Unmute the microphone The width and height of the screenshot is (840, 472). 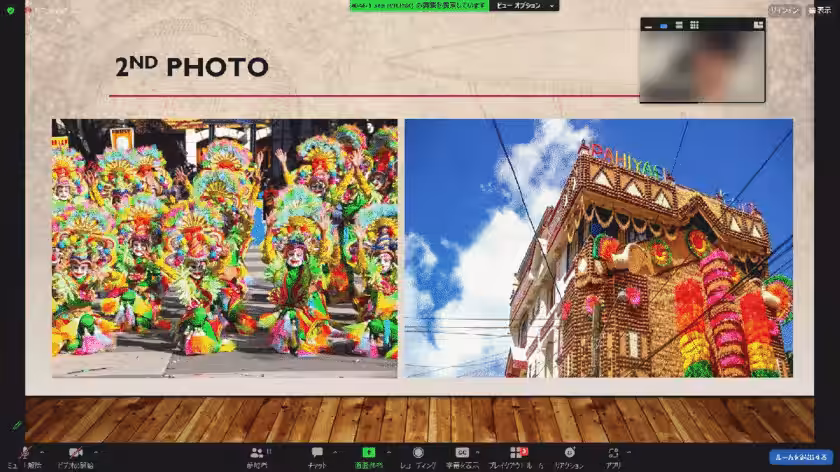coord(26,455)
